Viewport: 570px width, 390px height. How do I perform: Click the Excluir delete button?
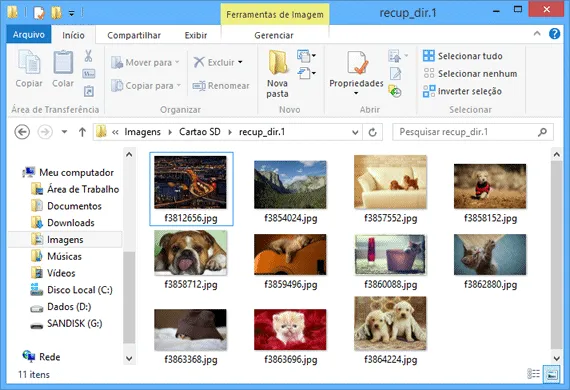[218, 62]
